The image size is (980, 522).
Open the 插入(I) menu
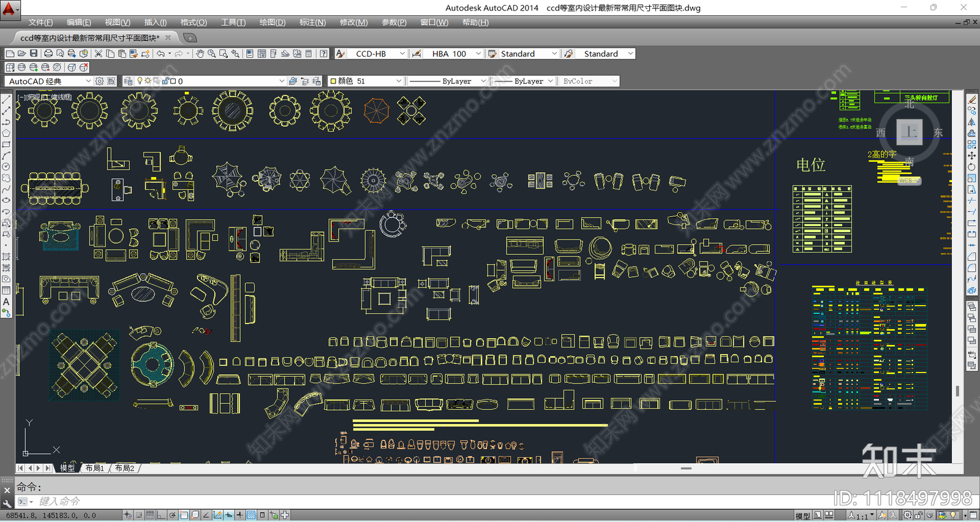tap(156, 22)
